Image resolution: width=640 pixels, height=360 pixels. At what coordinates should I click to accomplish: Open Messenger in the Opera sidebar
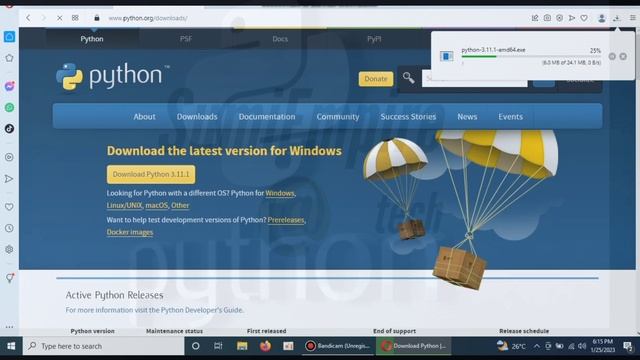tap(9, 86)
